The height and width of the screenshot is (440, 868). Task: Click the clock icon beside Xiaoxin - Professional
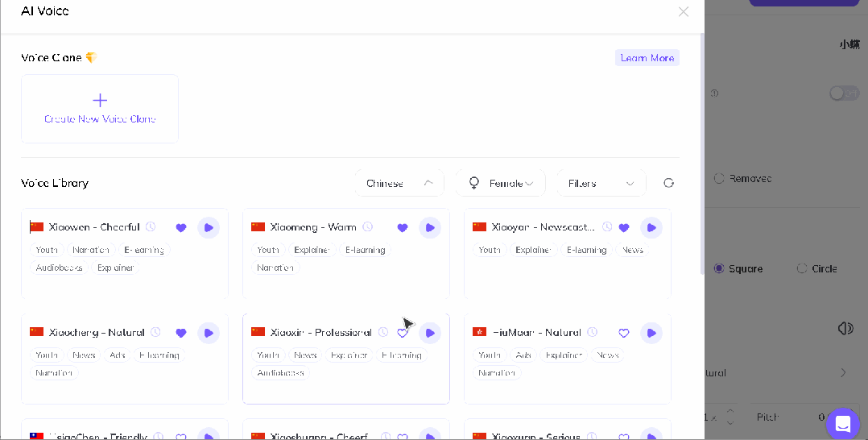point(383,332)
